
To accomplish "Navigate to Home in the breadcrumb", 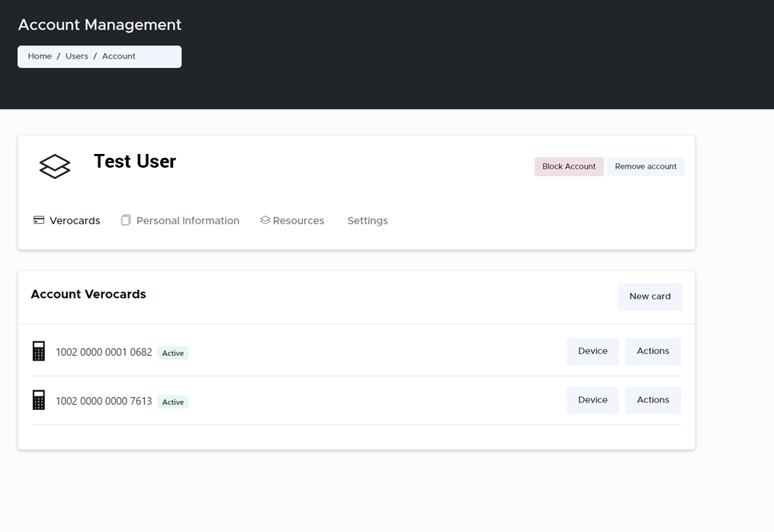I will pyautogui.click(x=40, y=56).
